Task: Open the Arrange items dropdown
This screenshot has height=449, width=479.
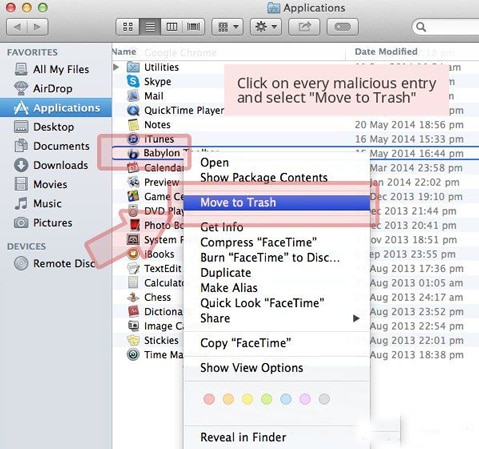Action: [228, 27]
